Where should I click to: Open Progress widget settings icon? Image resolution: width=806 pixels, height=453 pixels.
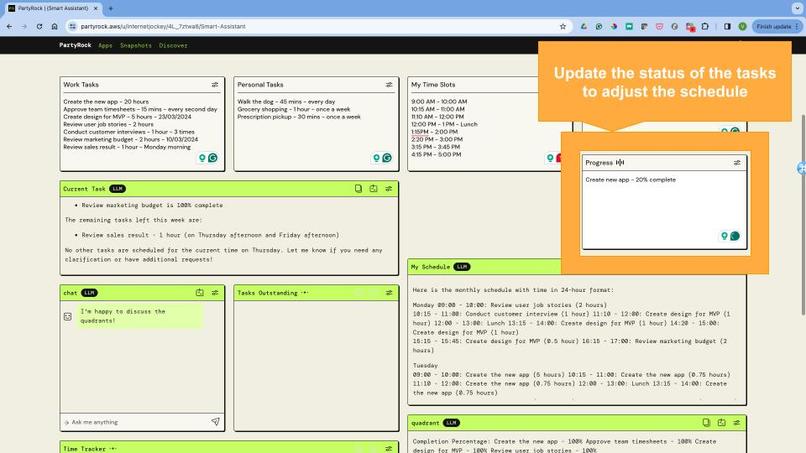pyautogui.click(x=737, y=162)
